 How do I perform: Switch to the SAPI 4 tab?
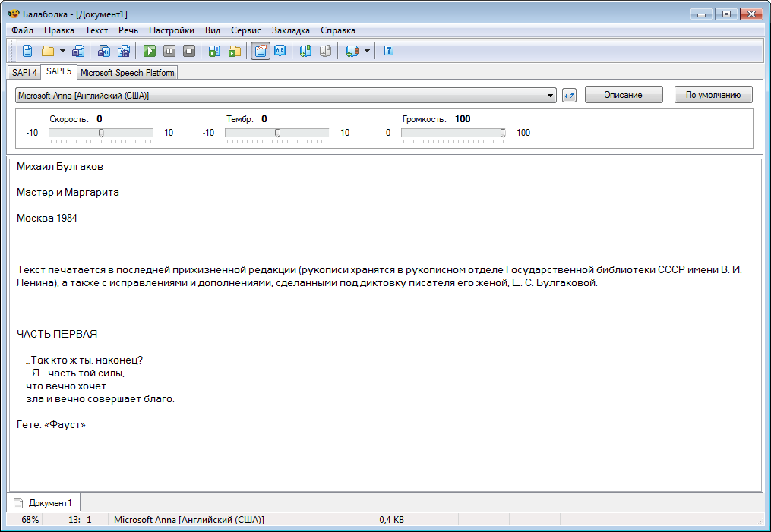[24, 73]
